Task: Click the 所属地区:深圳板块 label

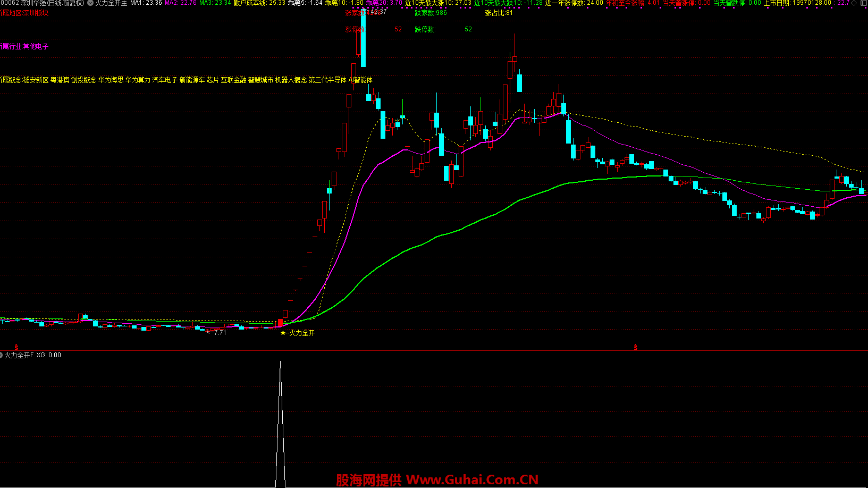Action: tap(24, 13)
